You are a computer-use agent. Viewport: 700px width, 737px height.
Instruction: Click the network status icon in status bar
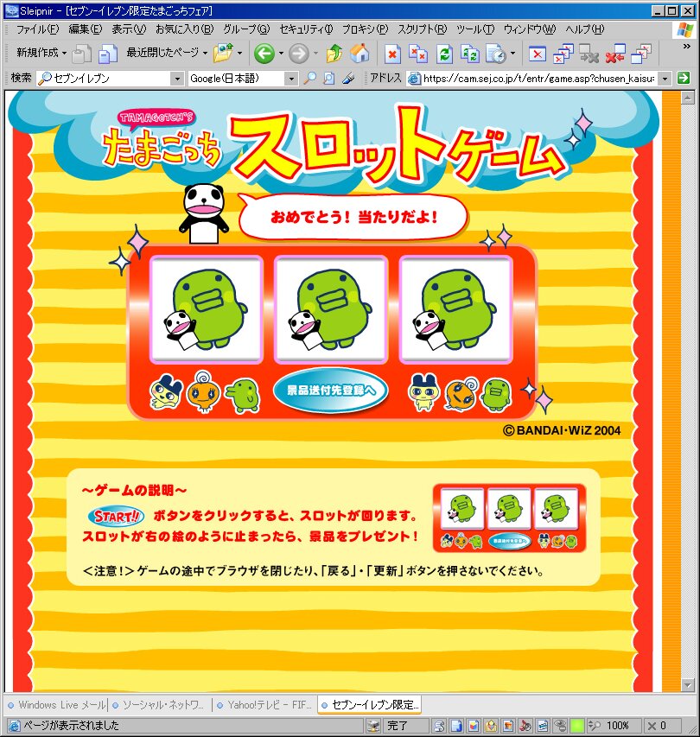[373, 726]
